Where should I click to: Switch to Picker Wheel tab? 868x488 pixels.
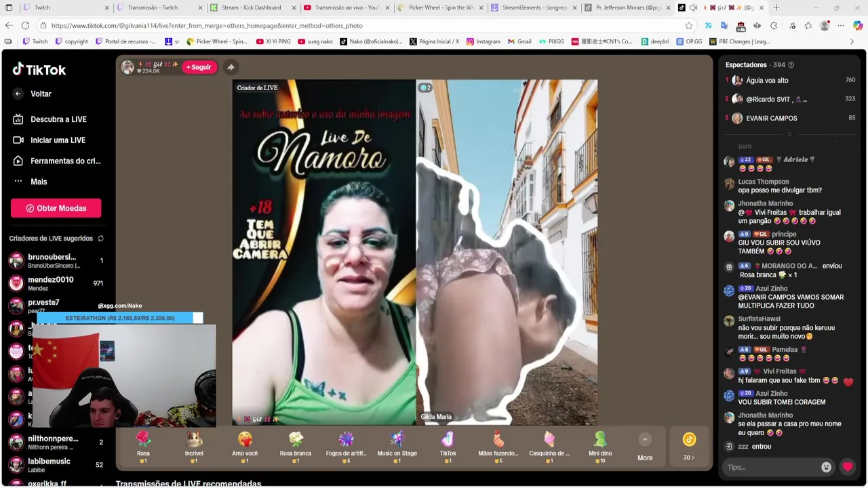tap(441, 7)
